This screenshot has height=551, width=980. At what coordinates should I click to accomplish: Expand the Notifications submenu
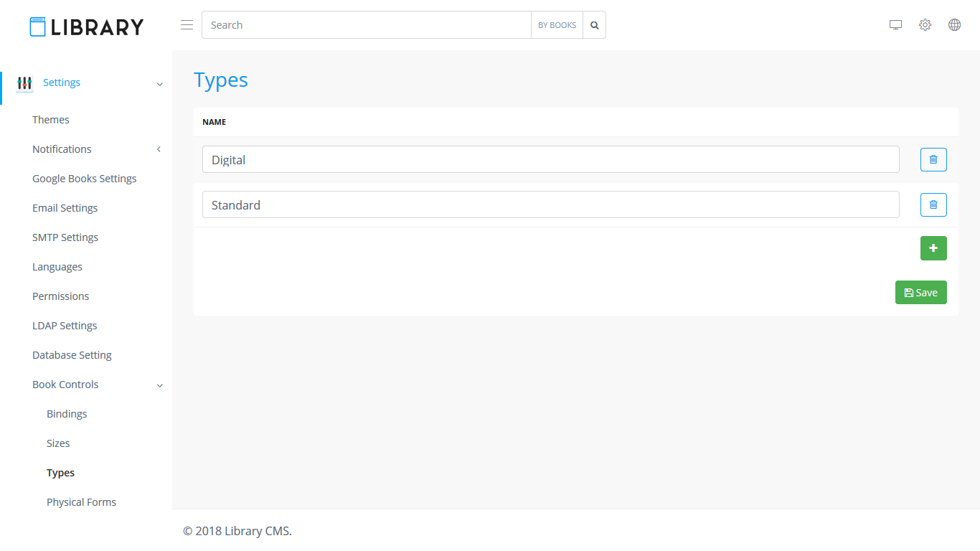point(159,149)
